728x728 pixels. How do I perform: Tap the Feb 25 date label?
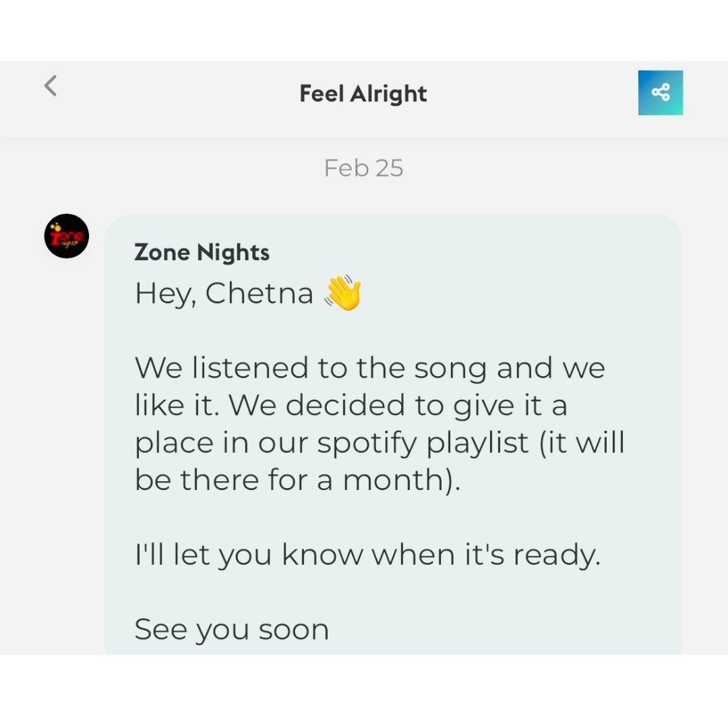click(x=363, y=168)
